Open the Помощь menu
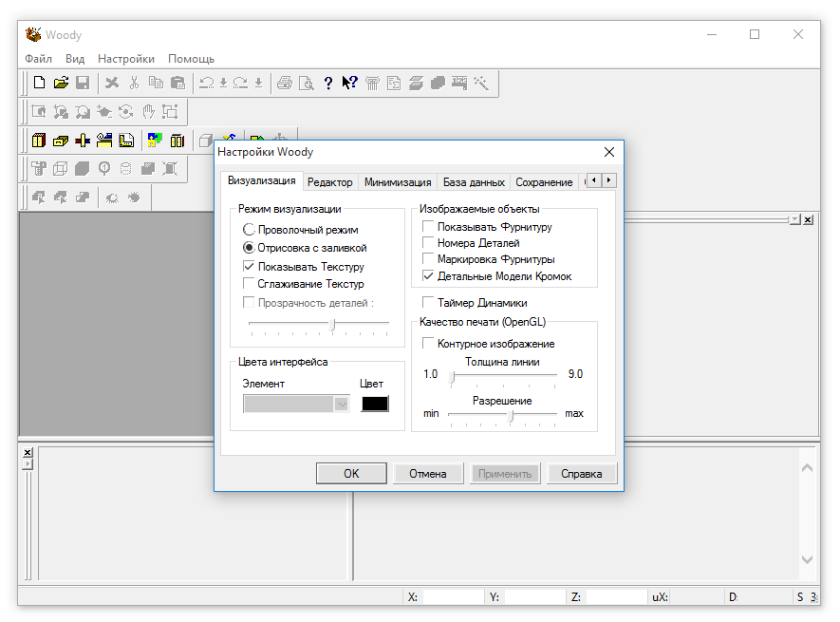This screenshot has height=622, width=840. click(x=191, y=59)
